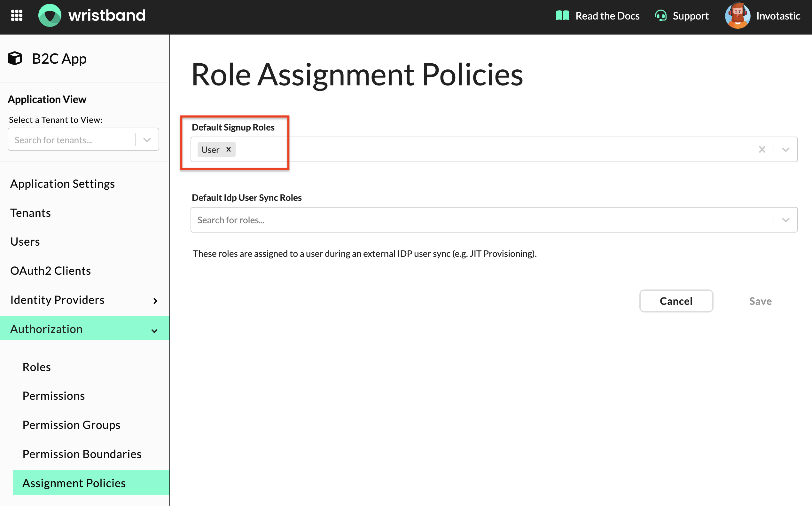The width and height of the screenshot is (812, 506).
Task: Click the Support headset icon
Action: click(x=660, y=15)
